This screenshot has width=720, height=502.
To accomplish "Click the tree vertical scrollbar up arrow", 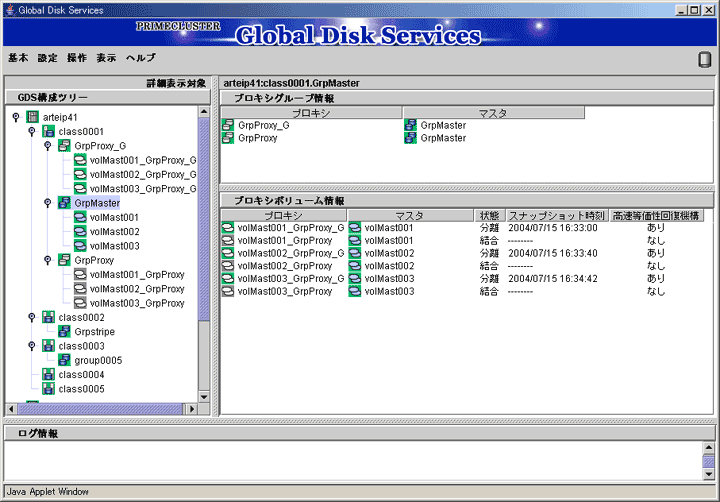I will coord(204,112).
